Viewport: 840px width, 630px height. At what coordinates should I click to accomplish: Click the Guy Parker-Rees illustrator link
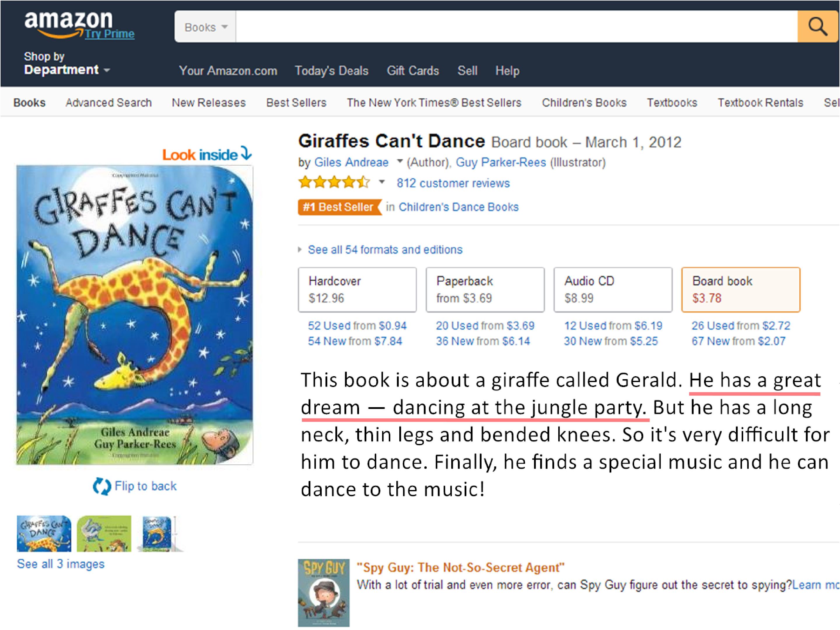click(x=501, y=162)
